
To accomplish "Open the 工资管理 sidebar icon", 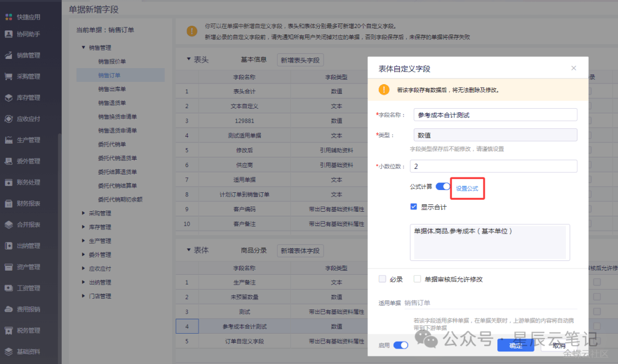I will click(x=9, y=288).
